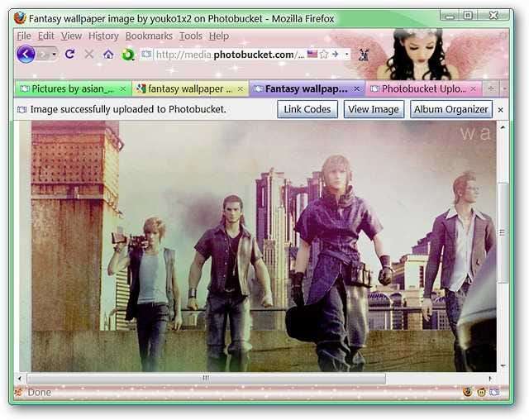529x420 pixels.
Task: Click the status bar icon beside Done
Action: [19, 393]
